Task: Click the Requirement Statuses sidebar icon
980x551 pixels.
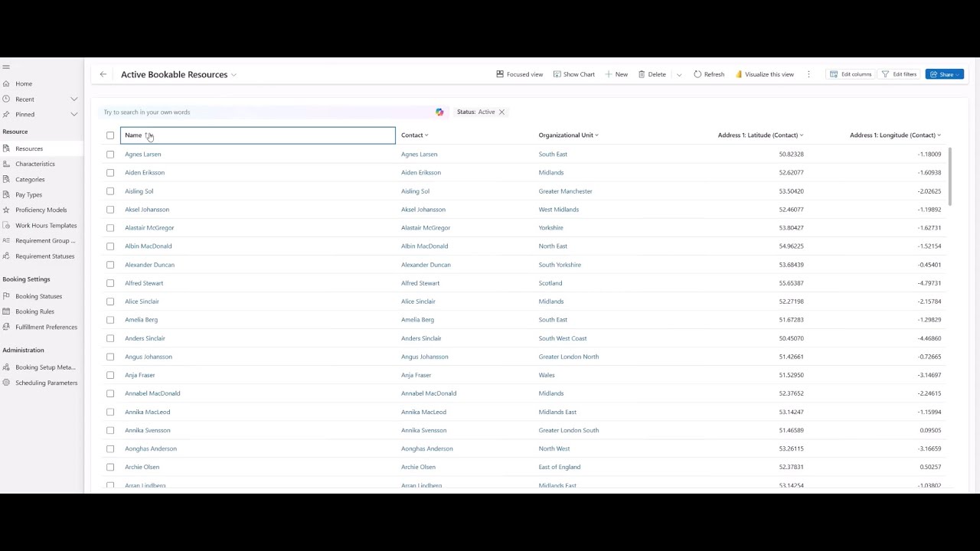Action: tap(6, 256)
